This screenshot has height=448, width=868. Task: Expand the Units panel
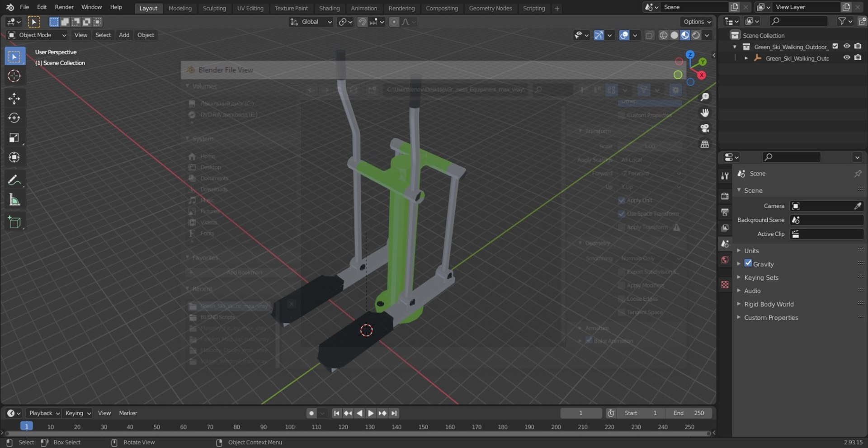pyautogui.click(x=751, y=251)
